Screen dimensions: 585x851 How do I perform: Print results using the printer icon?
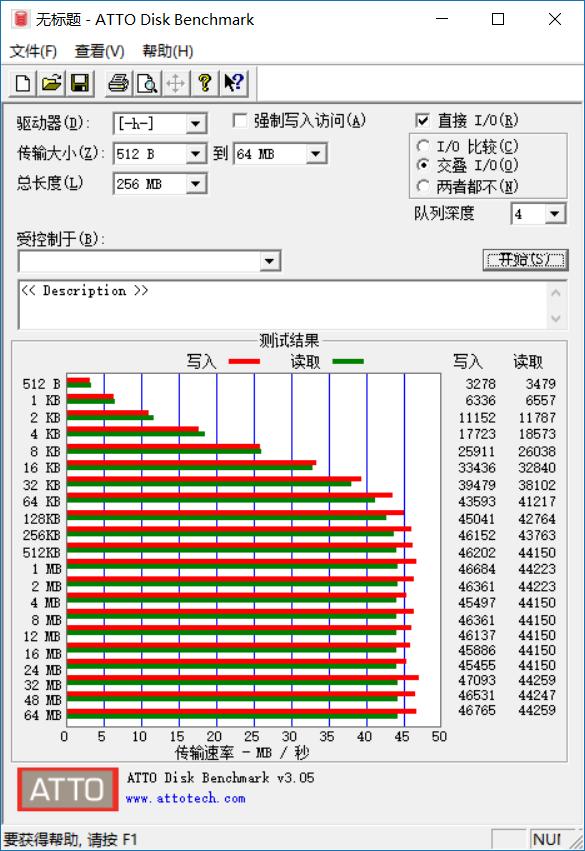pos(118,84)
